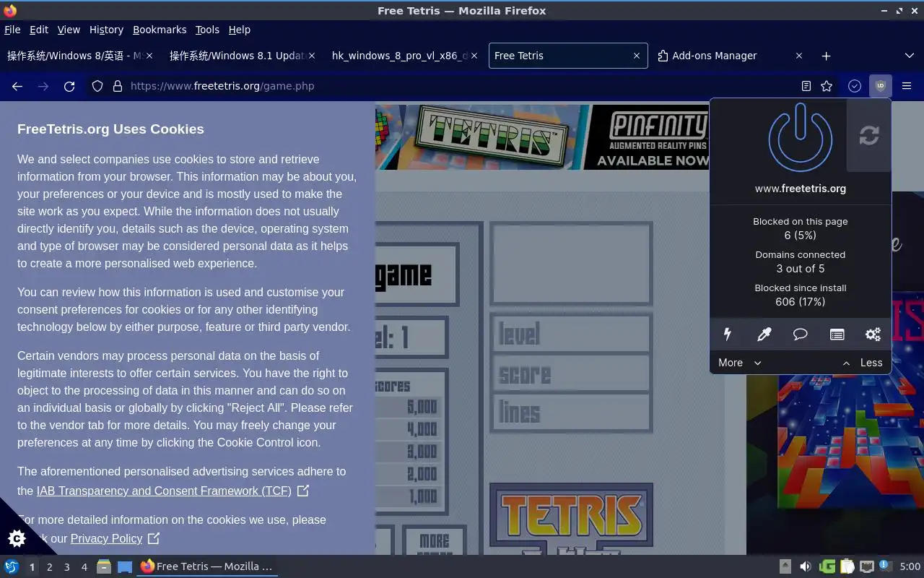Open a new tab with plus button
The width and height of the screenshot is (924, 578).
coord(827,56)
